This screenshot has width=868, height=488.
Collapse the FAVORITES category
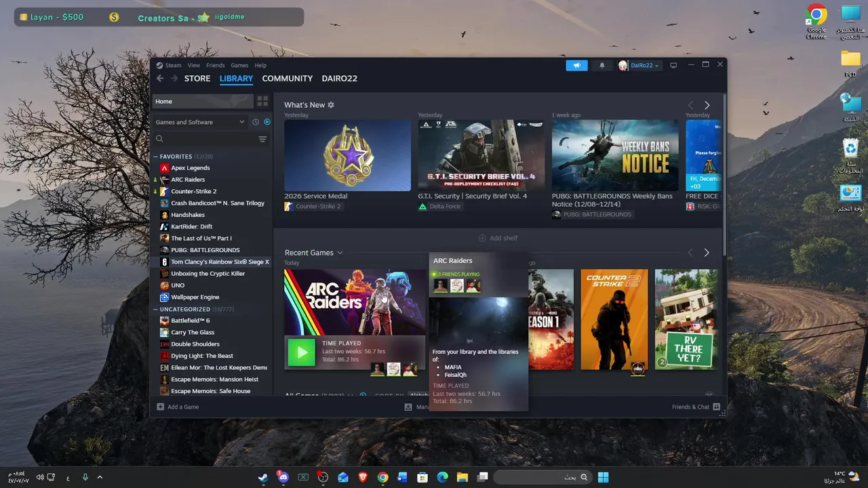[155, 157]
